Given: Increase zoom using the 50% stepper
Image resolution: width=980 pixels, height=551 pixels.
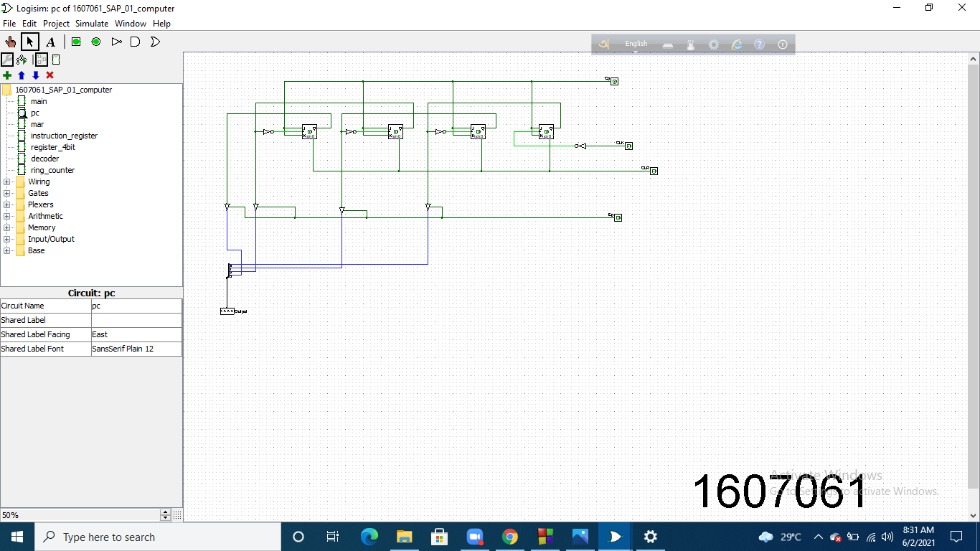Looking at the screenshot, I should [x=164, y=512].
